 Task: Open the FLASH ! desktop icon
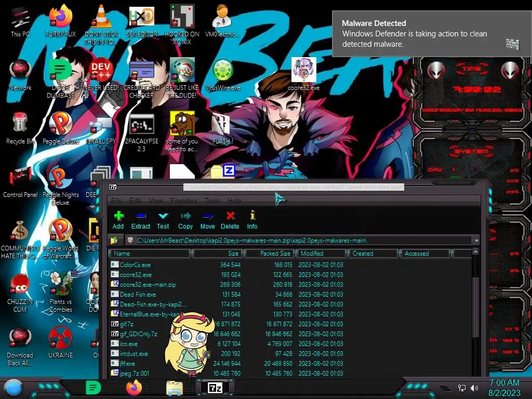(222, 129)
